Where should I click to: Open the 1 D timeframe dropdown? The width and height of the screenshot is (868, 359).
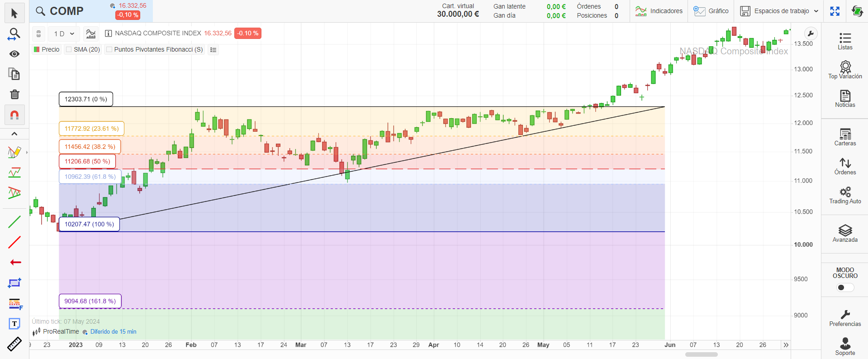pos(64,34)
